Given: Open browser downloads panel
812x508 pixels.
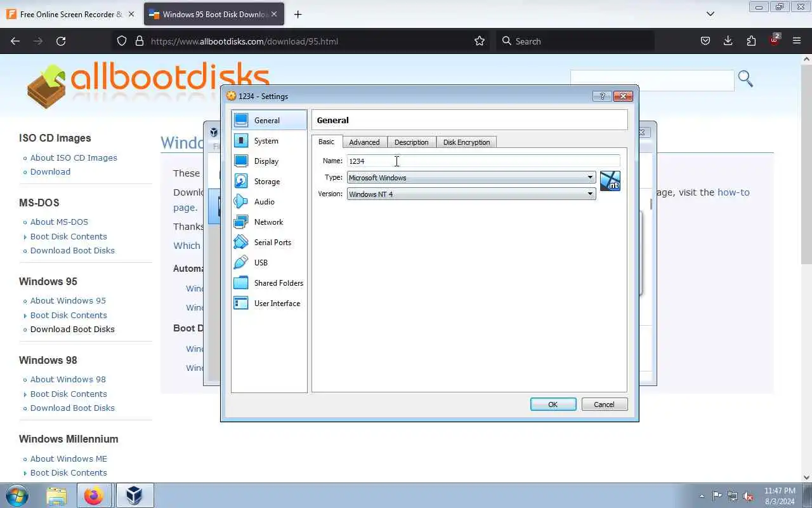Looking at the screenshot, I should [x=728, y=41].
